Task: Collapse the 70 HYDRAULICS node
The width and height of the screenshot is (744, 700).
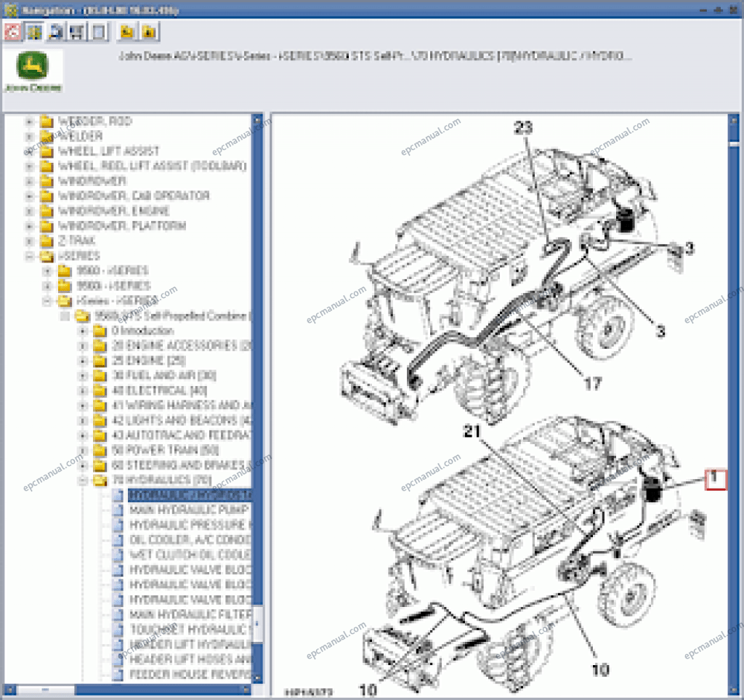Action: tap(83, 480)
